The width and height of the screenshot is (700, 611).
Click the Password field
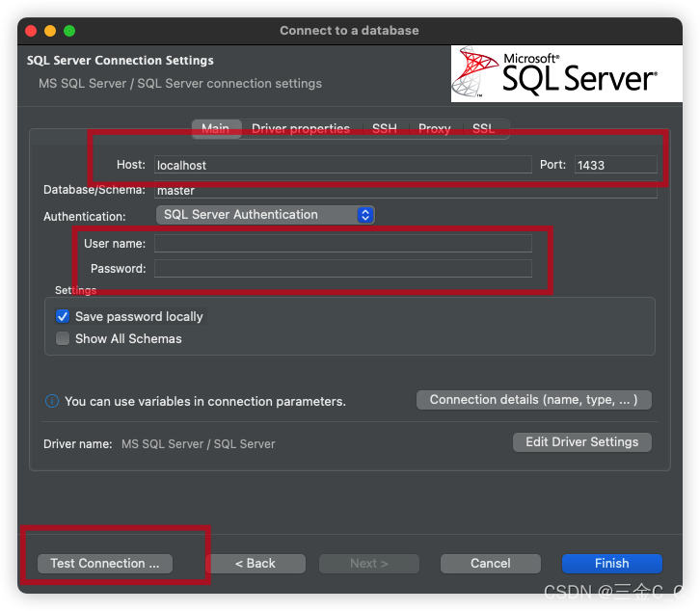point(343,268)
